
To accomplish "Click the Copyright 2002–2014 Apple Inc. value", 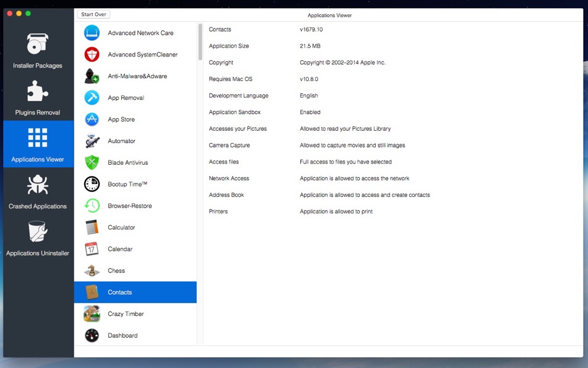I will (x=342, y=63).
